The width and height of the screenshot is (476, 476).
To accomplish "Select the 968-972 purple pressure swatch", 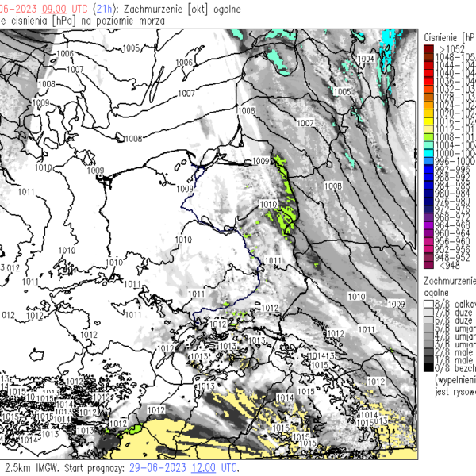I will [x=428, y=217].
